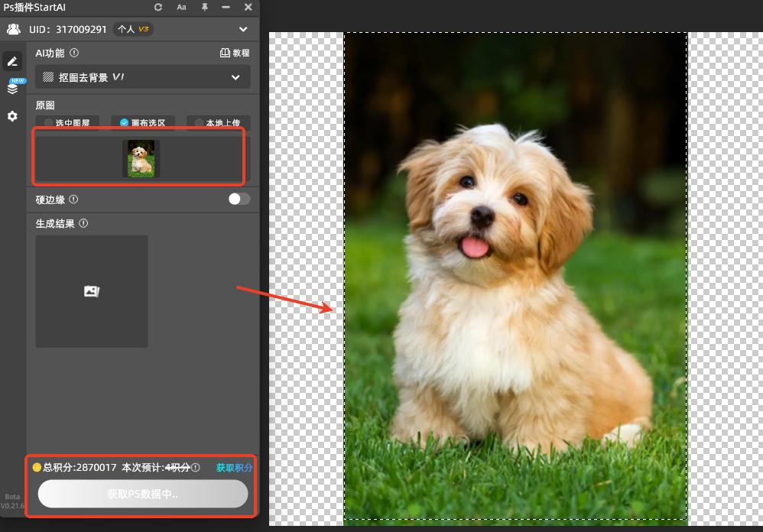763x532 pixels.
Task: Click the info icon beside AI功能
Action: (74, 54)
